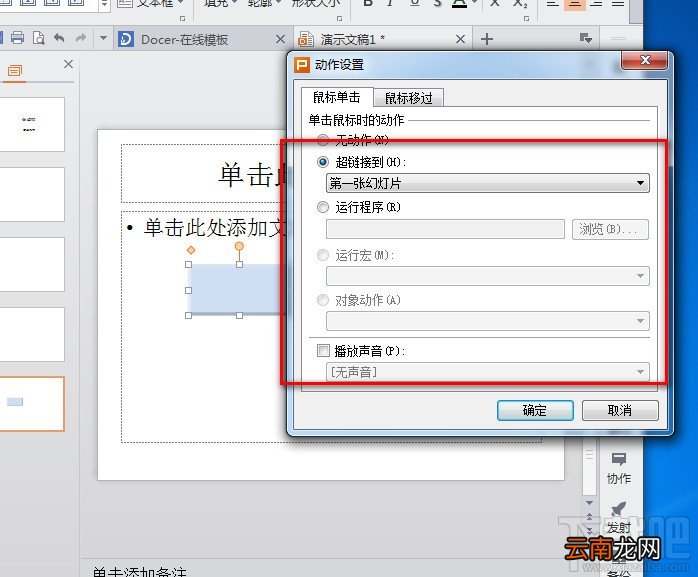
Task: Open the document tab list icon
Action: (586, 38)
